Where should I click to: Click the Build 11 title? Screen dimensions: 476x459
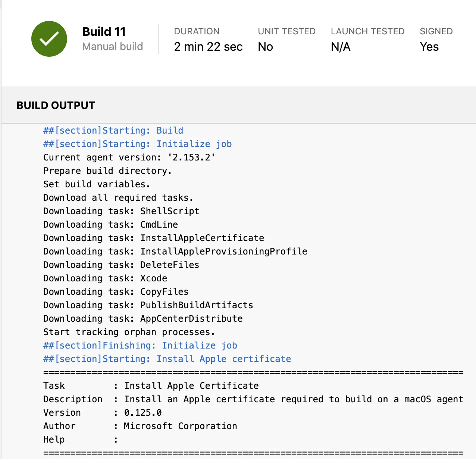click(x=104, y=32)
